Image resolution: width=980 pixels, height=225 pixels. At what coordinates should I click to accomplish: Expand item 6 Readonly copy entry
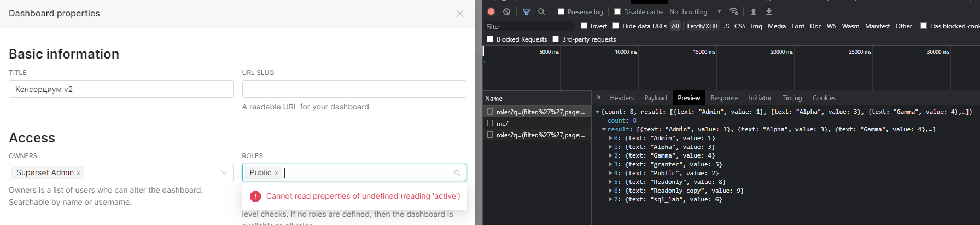(610, 191)
